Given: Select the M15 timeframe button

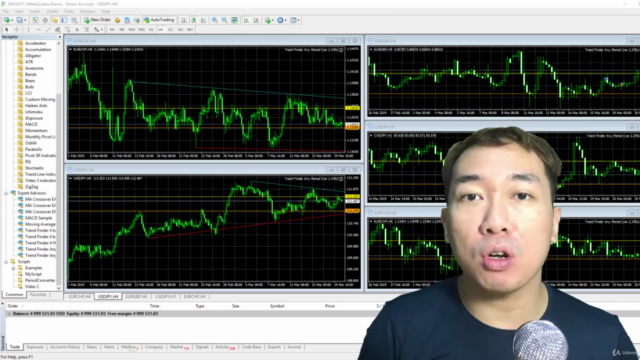Looking at the screenshot, I should [131, 29].
